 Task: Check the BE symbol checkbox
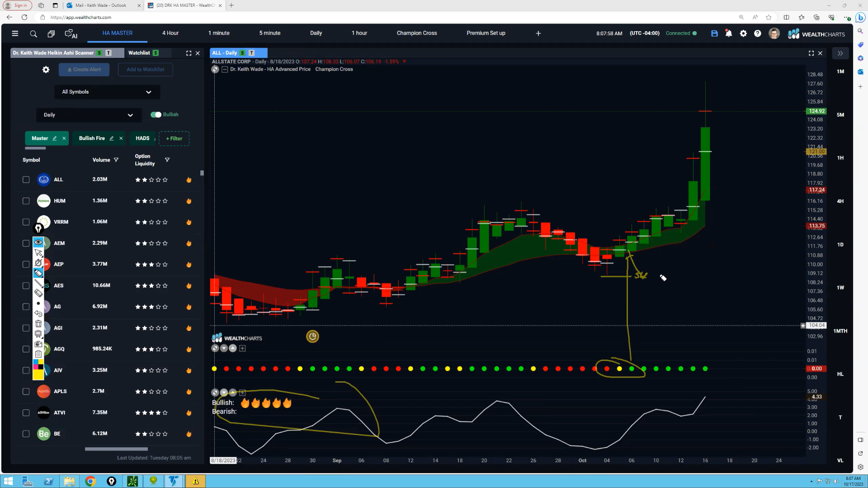(26, 434)
